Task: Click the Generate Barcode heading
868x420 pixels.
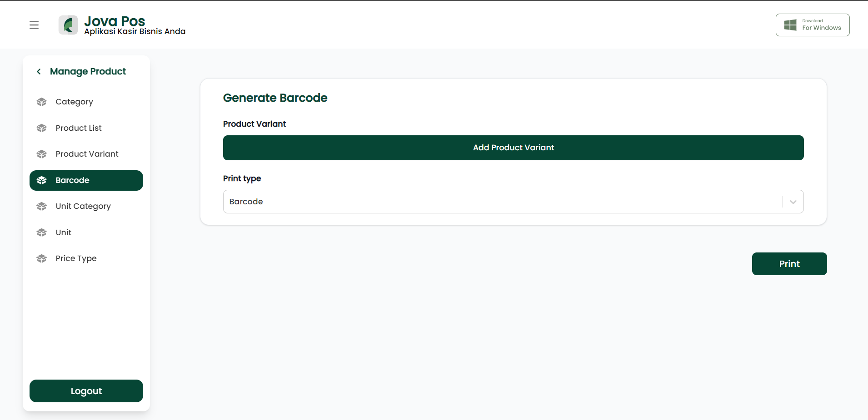Action: pos(275,98)
